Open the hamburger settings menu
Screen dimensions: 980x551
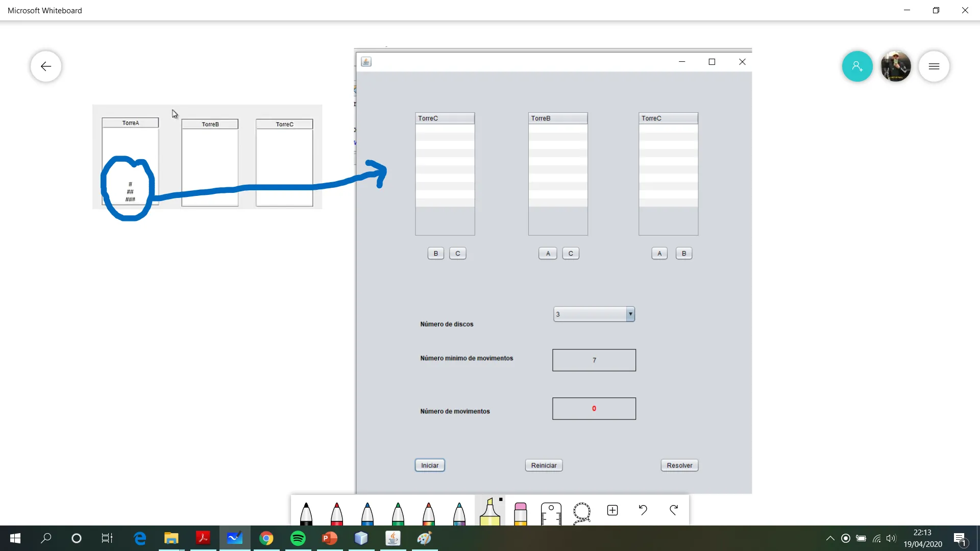click(934, 66)
